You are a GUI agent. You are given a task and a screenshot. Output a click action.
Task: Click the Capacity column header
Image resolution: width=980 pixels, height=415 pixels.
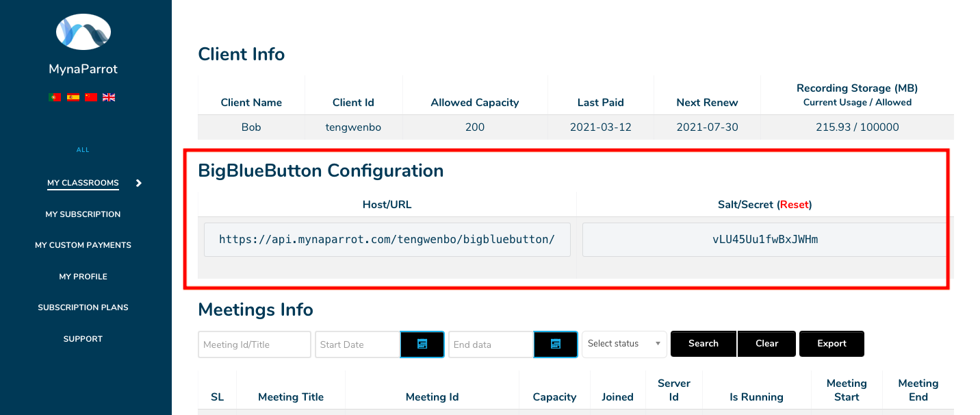[554, 397]
